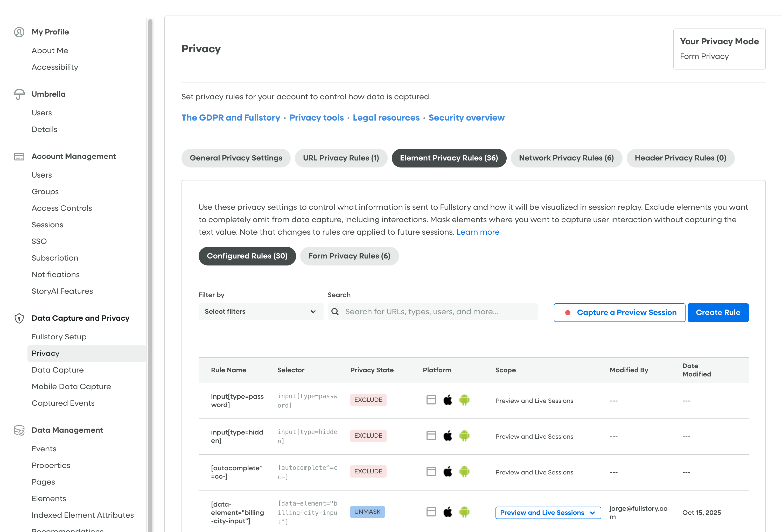Open Subscription in sidebar
The height and width of the screenshot is (532, 782).
55,258
